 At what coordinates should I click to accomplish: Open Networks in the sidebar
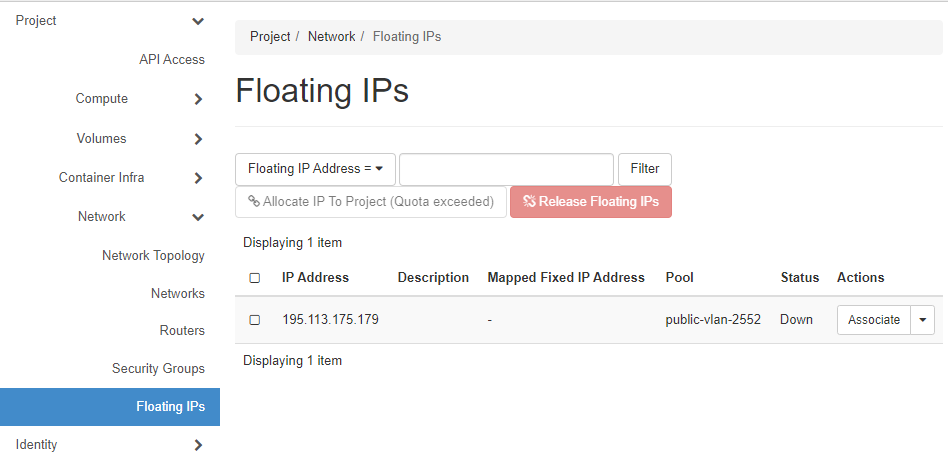178,294
